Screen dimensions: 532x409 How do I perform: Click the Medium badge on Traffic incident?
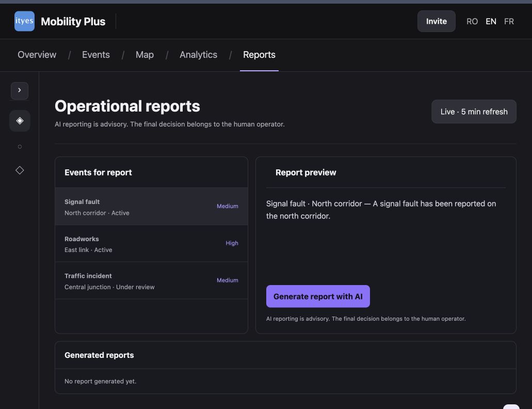pyautogui.click(x=228, y=280)
